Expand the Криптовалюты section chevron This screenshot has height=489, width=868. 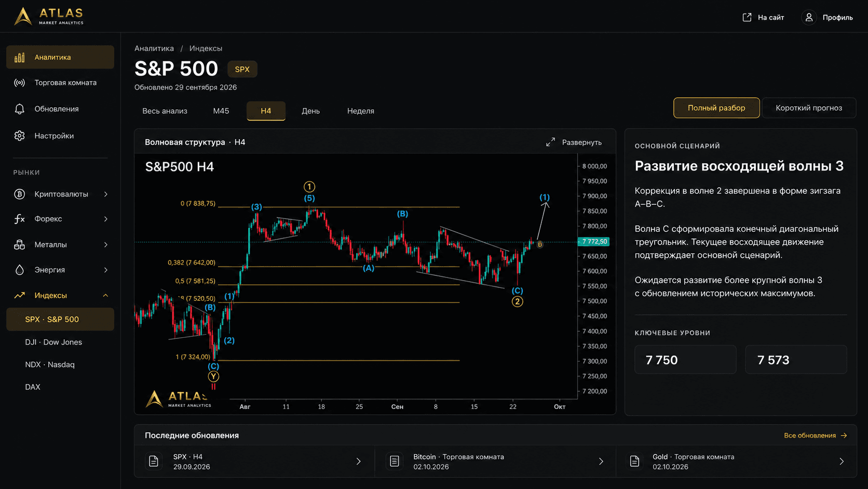[x=106, y=194]
